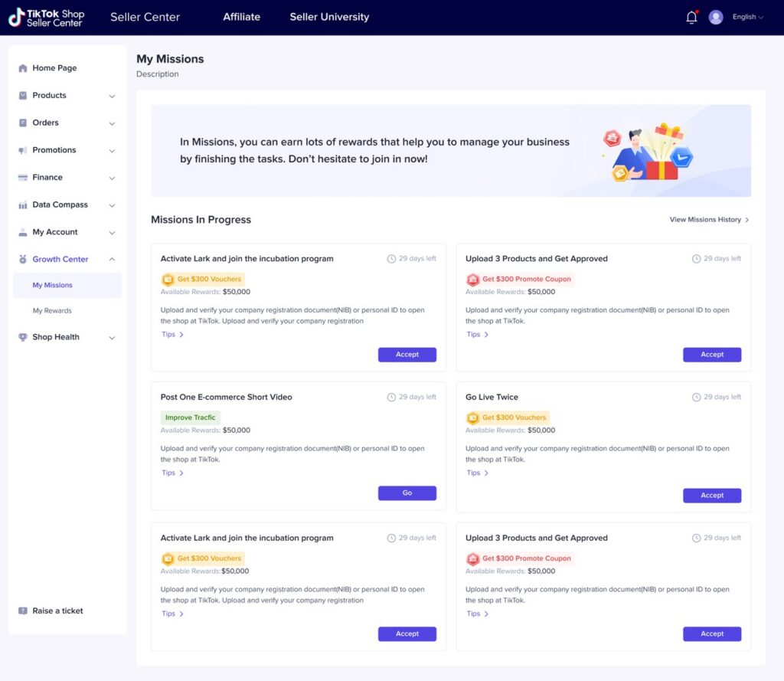Screen dimensions: 784x681
Task: Click the My Missions page heading
Action: coord(170,59)
